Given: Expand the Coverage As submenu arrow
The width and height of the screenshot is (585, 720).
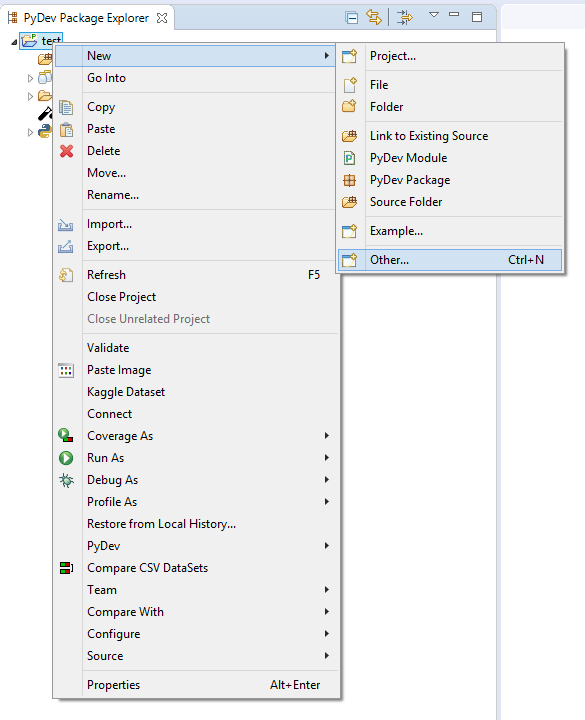Looking at the screenshot, I should (326, 435).
